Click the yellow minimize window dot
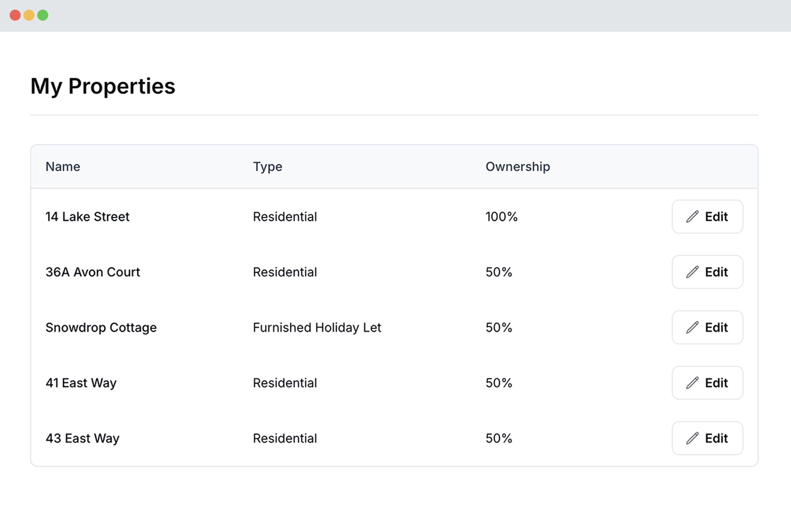The height and width of the screenshot is (532, 791). pos(29,15)
